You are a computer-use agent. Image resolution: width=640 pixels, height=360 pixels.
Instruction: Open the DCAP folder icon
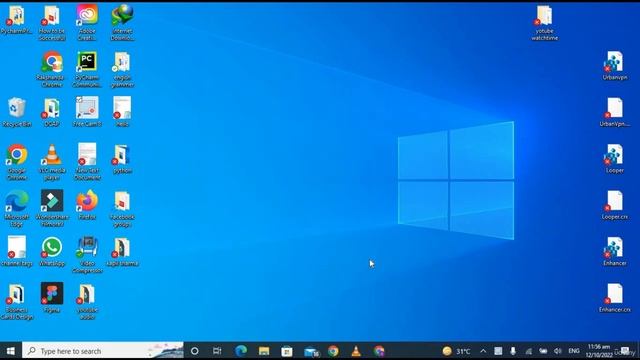pos(52,112)
